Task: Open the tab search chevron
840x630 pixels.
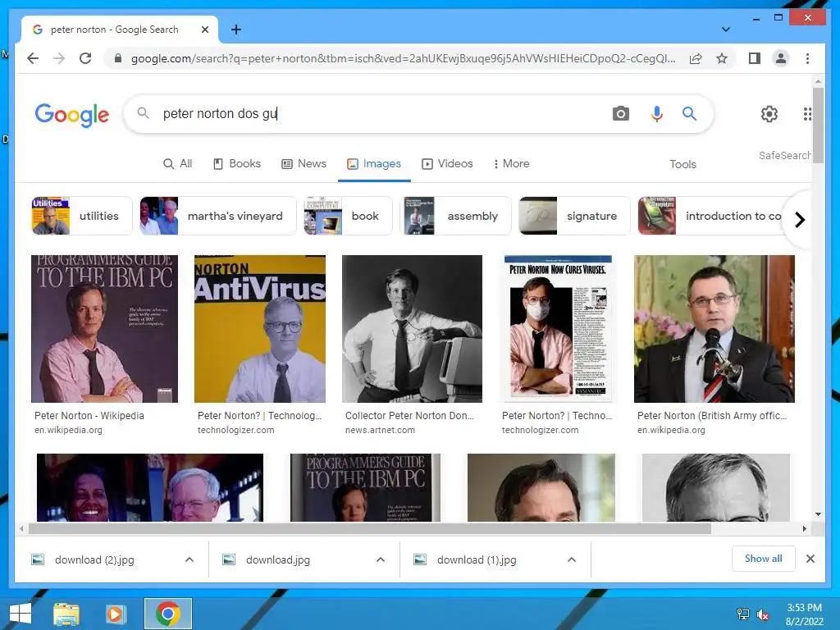Action: pos(726,30)
